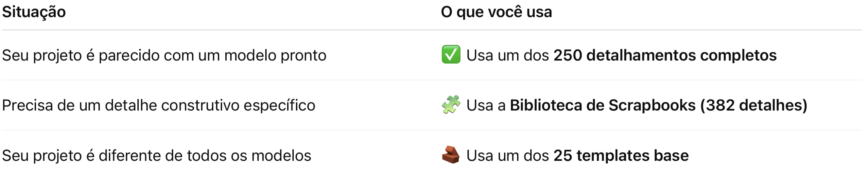Image resolution: width=868 pixels, height=179 pixels.
Task: Click the number '250' in first row
Action: tap(567, 55)
